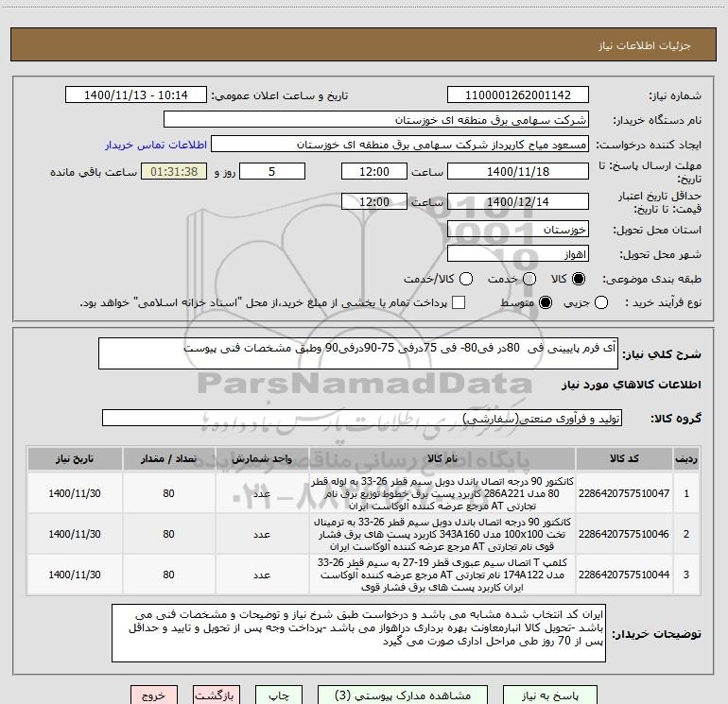Screen dimensions: 728x704
Task: Click the "شماره نیاز" number field
Action: [517, 96]
